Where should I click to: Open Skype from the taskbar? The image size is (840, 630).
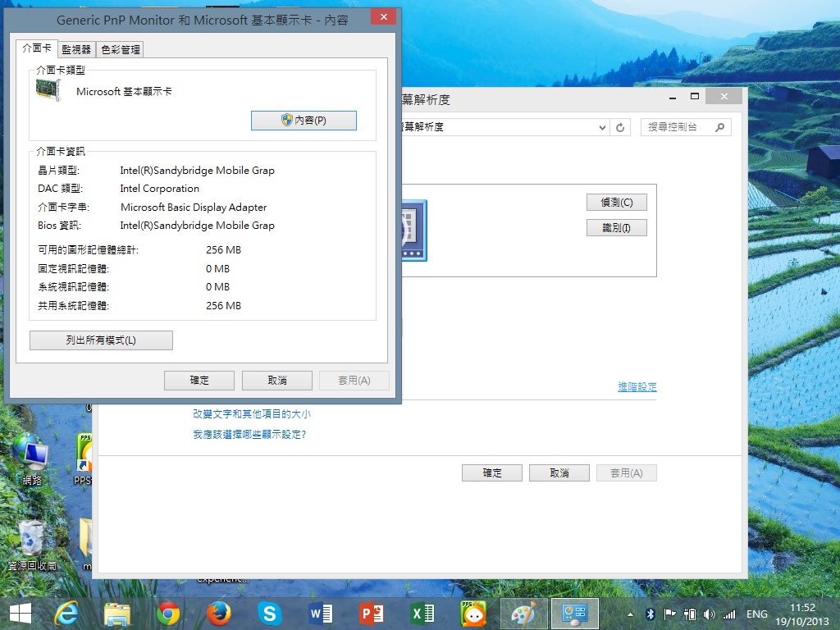269,614
